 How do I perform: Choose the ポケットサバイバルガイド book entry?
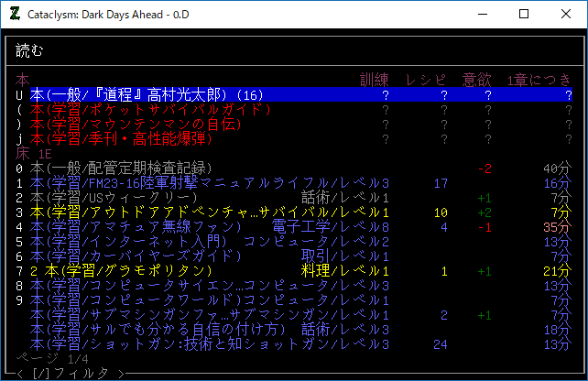pos(150,110)
